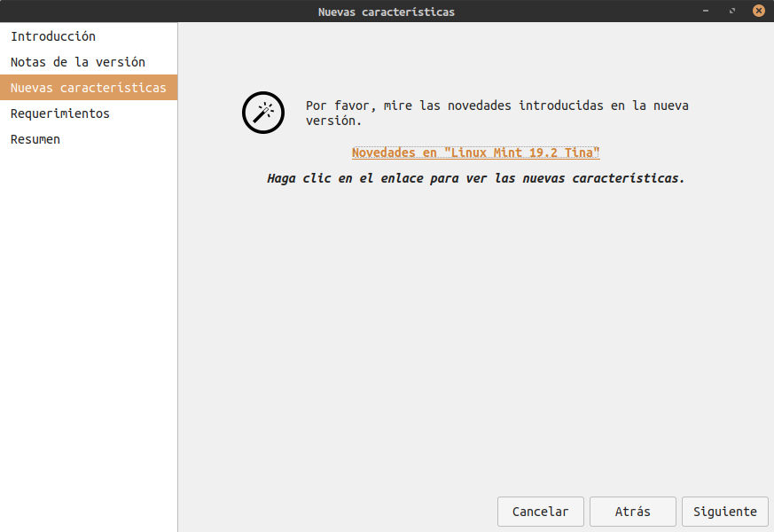Go back with the Atrás button
This screenshot has width=774, height=532.
633,512
